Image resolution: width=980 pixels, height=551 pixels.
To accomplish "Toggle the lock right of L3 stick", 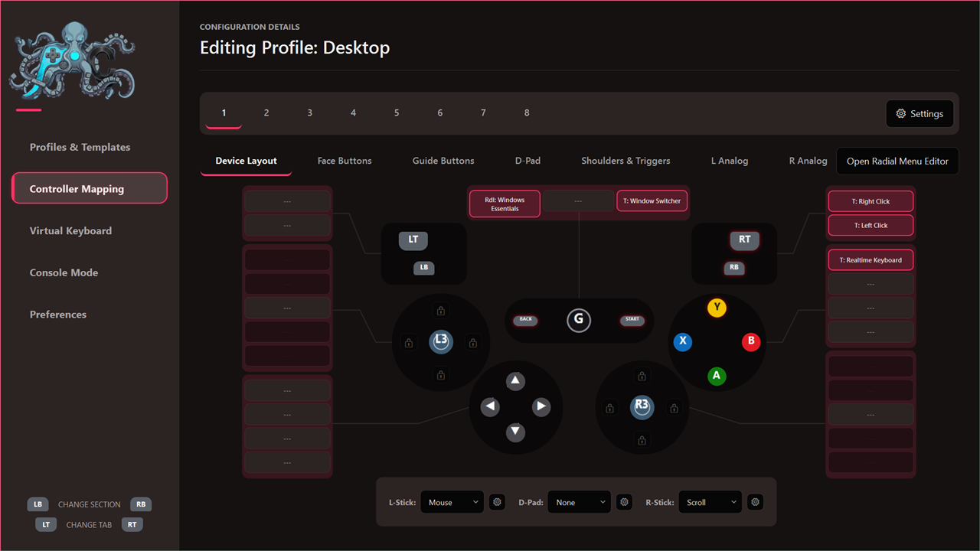I will (x=473, y=343).
